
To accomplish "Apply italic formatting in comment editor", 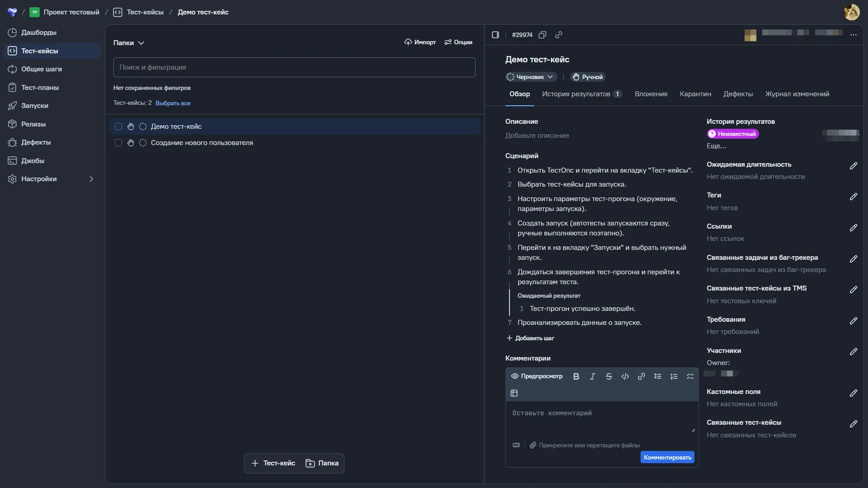I will point(592,376).
